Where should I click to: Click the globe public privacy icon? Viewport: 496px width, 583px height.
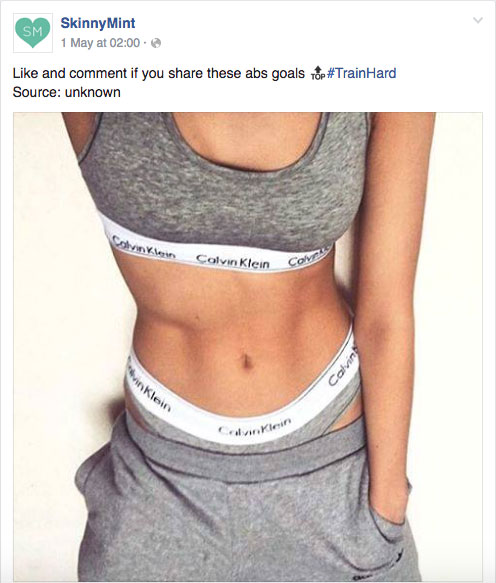pyautogui.click(x=156, y=43)
